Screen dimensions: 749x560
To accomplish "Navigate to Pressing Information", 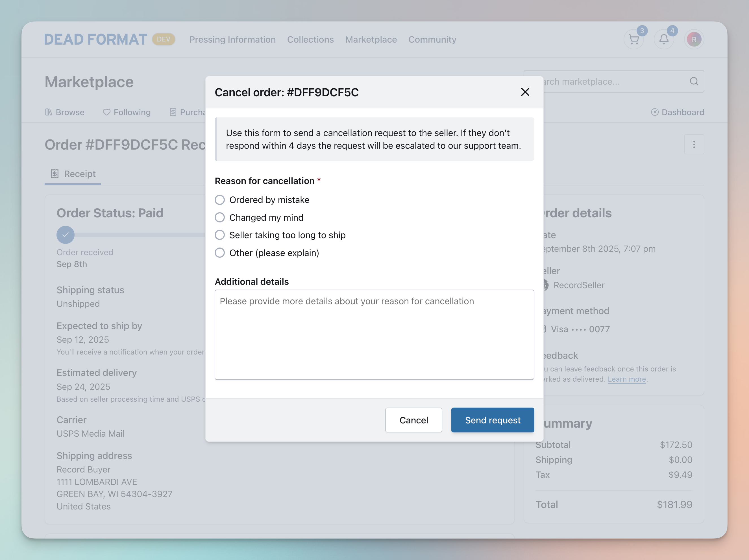I will coord(232,39).
